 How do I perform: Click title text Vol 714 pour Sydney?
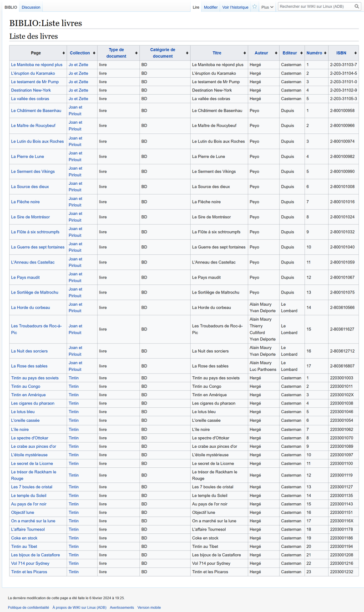point(212,563)
